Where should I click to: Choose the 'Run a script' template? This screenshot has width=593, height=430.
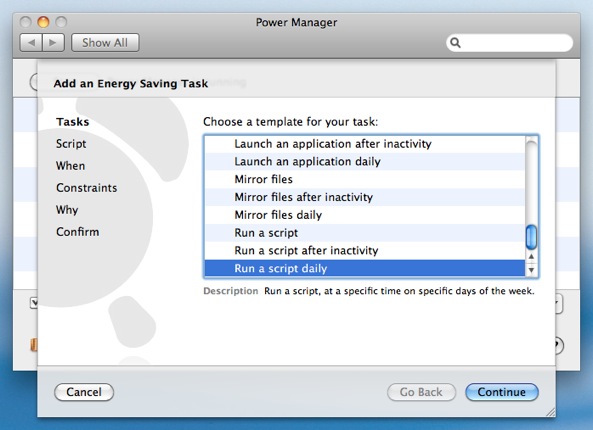(x=365, y=233)
